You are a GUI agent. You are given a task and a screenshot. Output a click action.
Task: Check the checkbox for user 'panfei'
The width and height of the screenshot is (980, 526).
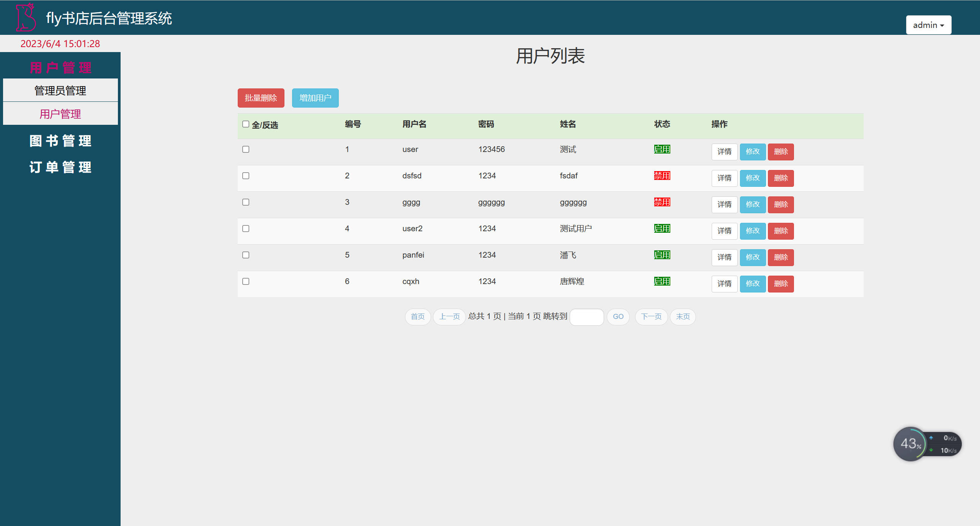point(246,255)
